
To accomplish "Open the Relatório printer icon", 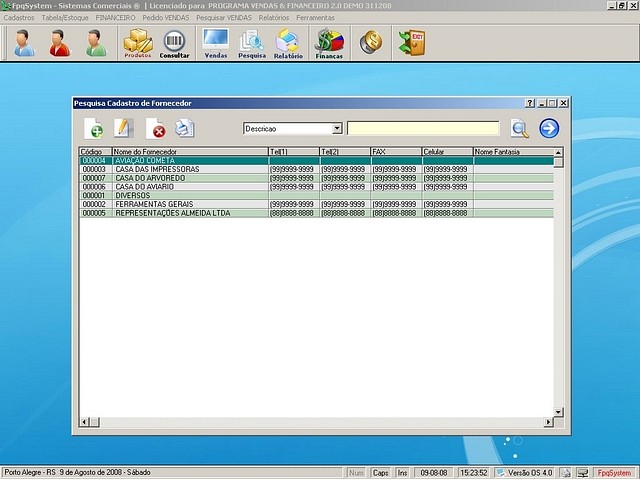I will pyautogui.click(x=288, y=43).
